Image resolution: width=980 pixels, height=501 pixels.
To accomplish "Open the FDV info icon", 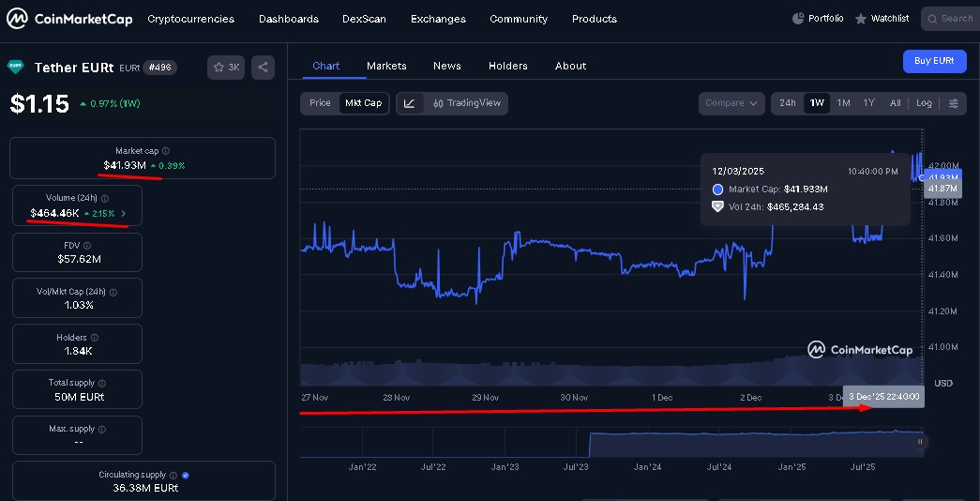I will (x=87, y=246).
